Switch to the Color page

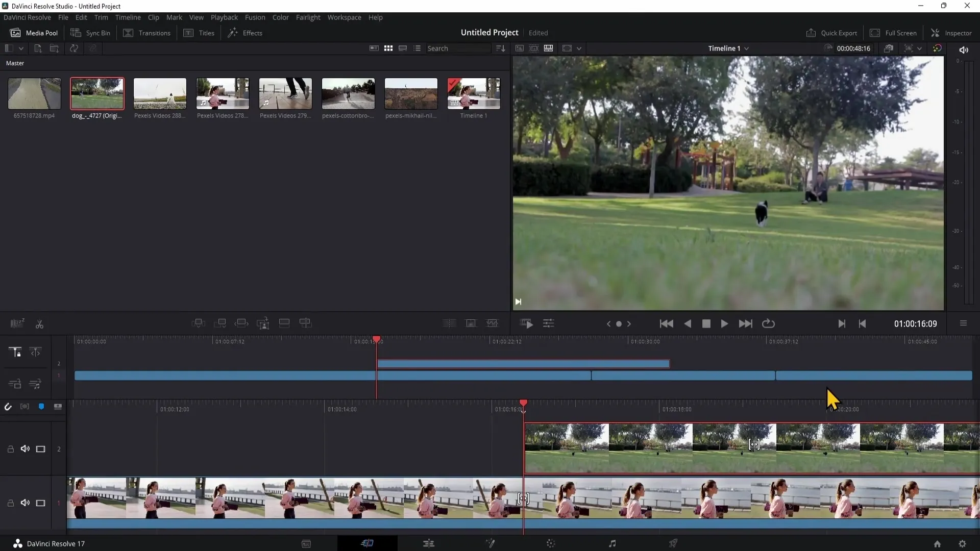tap(551, 544)
